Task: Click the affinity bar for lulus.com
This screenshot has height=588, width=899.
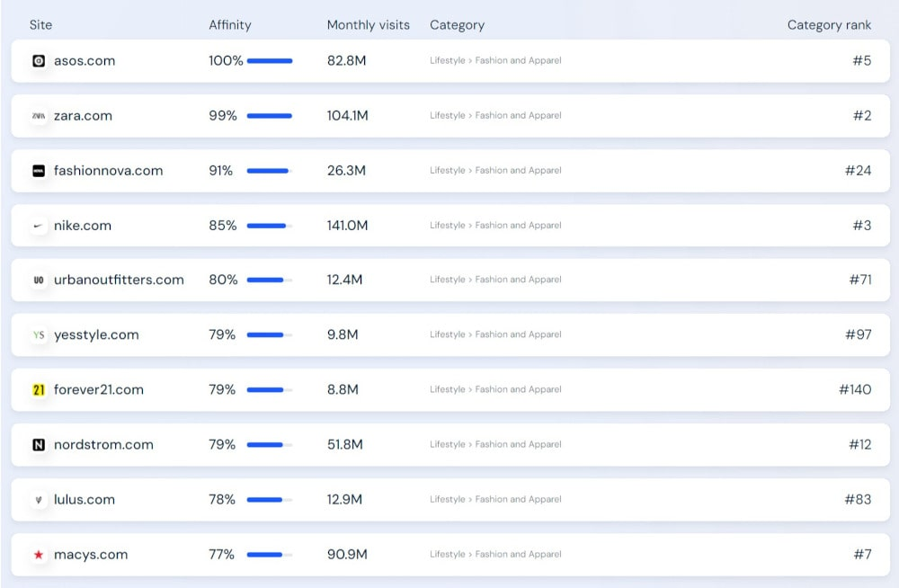Action: pos(270,500)
